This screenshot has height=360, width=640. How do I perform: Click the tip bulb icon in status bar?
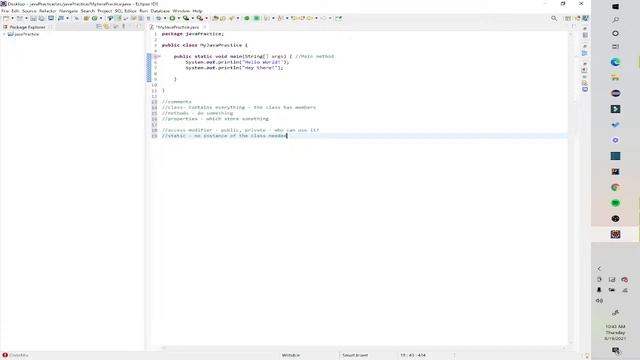tap(587, 356)
